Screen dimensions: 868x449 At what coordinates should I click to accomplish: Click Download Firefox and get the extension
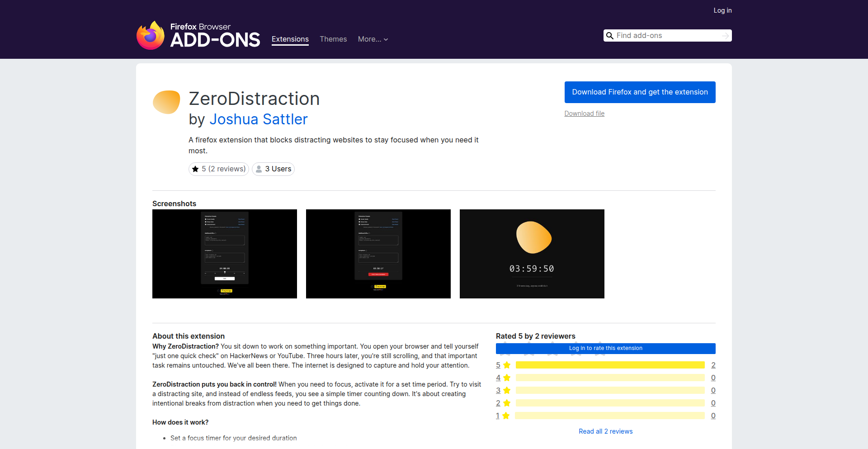(640, 92)
